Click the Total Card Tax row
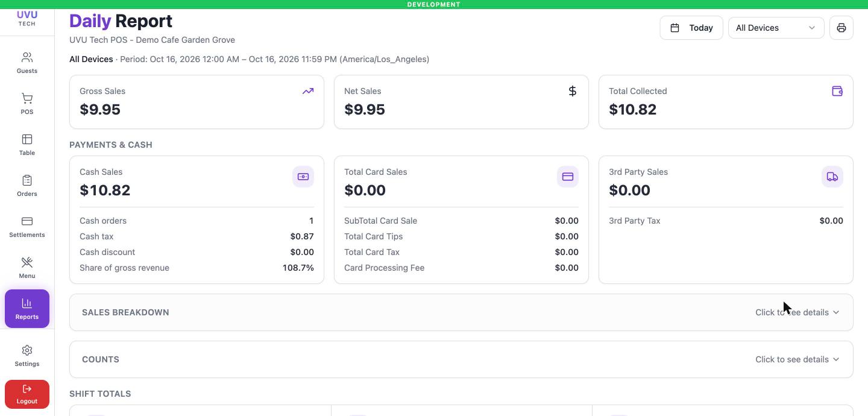The image size is (868, 416). [461, 252]
